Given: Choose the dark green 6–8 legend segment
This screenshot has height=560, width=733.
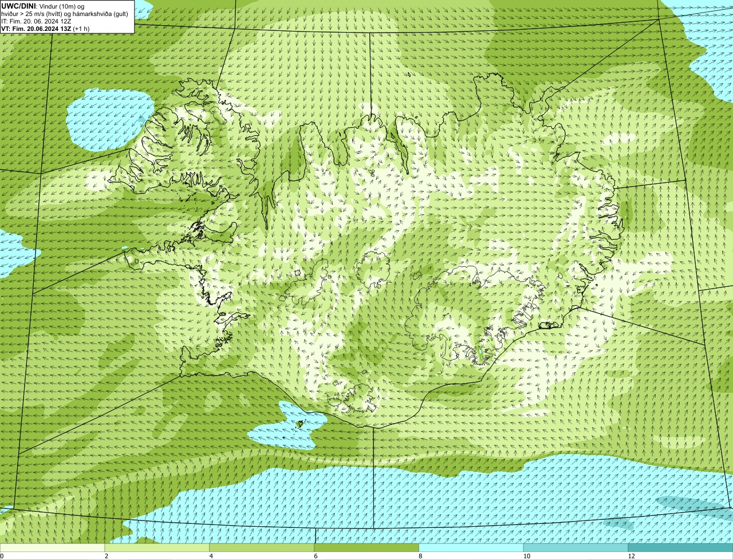Looking at the screenshot, I should pos(367,548).
